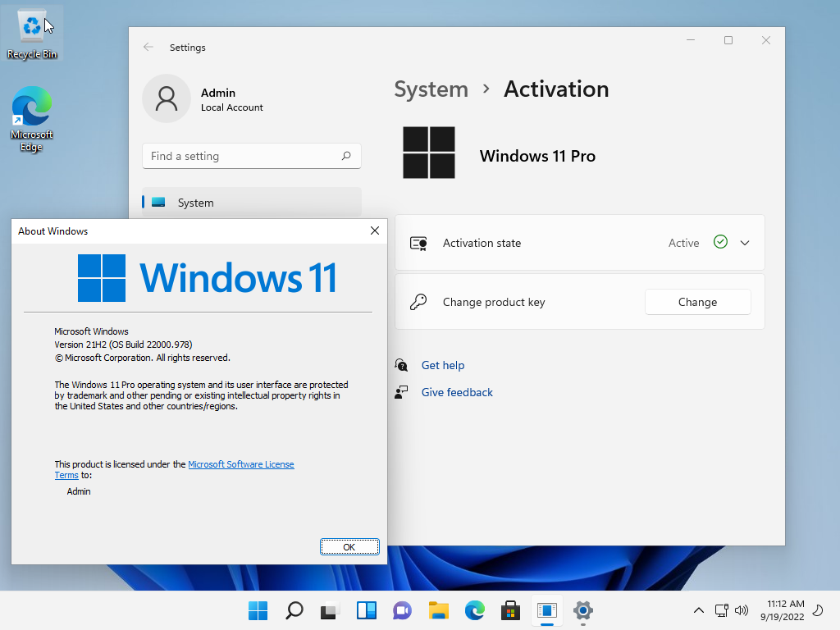Open the Get help link

pyautogui.click(x=442, y=365)
